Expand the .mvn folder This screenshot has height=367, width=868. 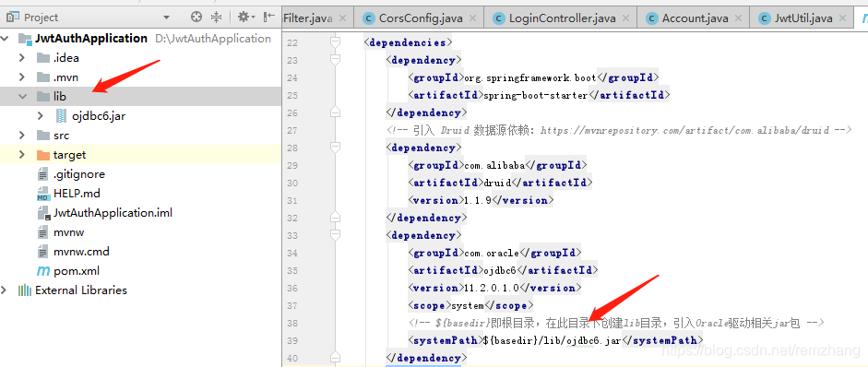(22, 77)
